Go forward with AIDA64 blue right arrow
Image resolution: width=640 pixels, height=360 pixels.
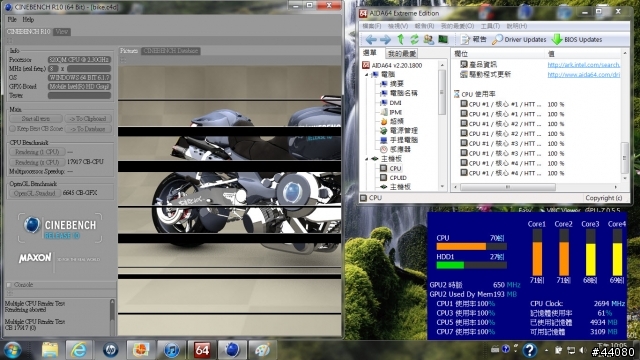(x=385, y=40)
